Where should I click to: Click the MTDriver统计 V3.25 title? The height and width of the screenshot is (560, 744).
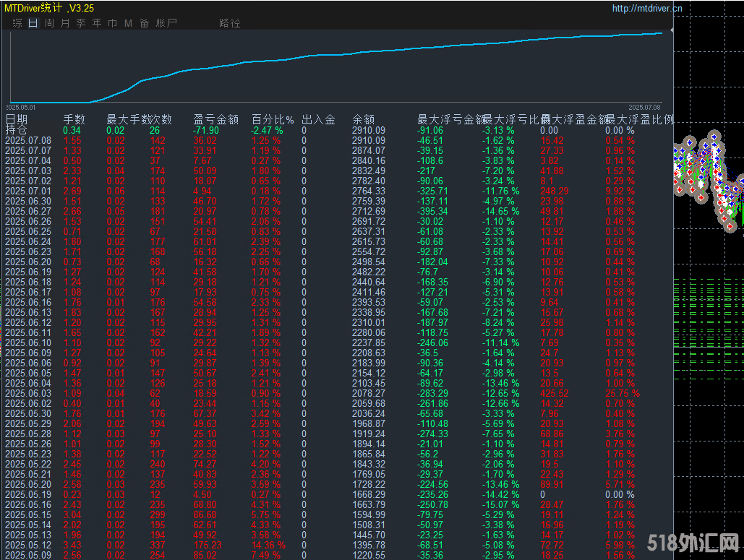coord(49,8)
